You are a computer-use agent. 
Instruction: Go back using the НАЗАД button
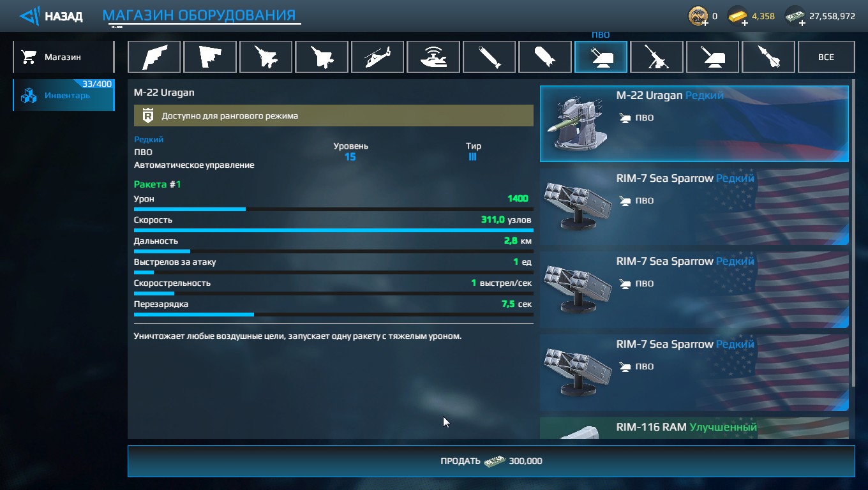click(51, 16)
